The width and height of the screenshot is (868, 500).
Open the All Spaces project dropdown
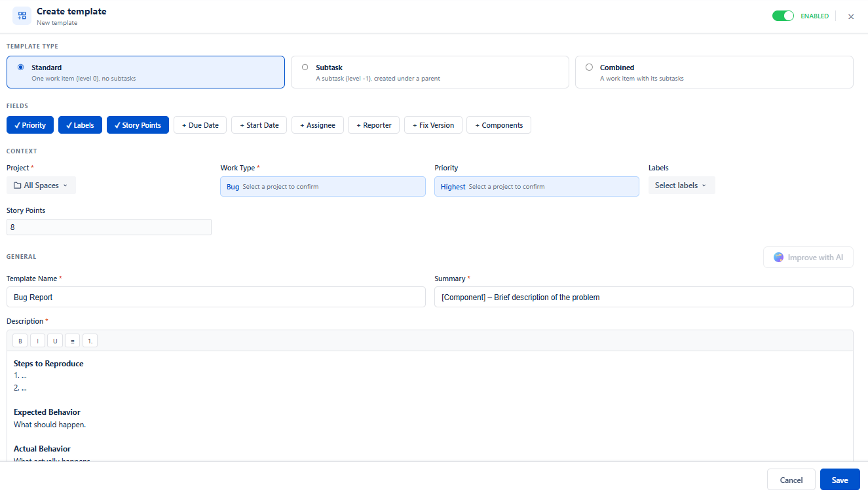point(41,185)
